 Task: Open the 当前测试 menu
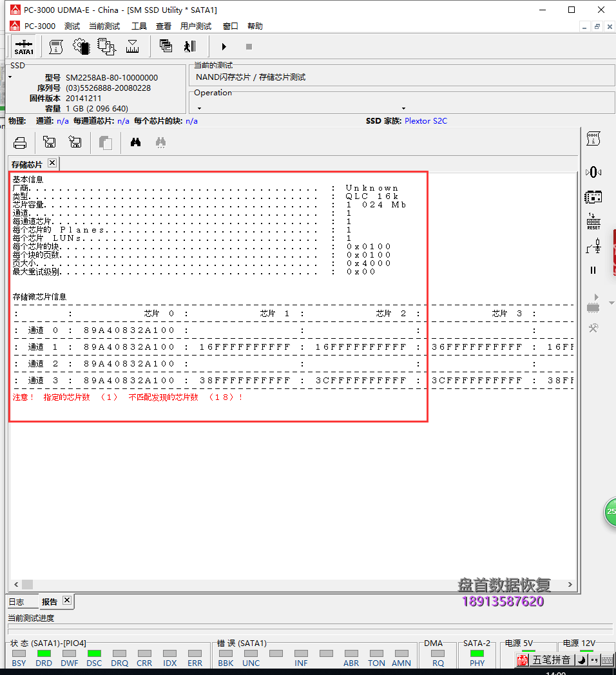(x=104, y=26)
